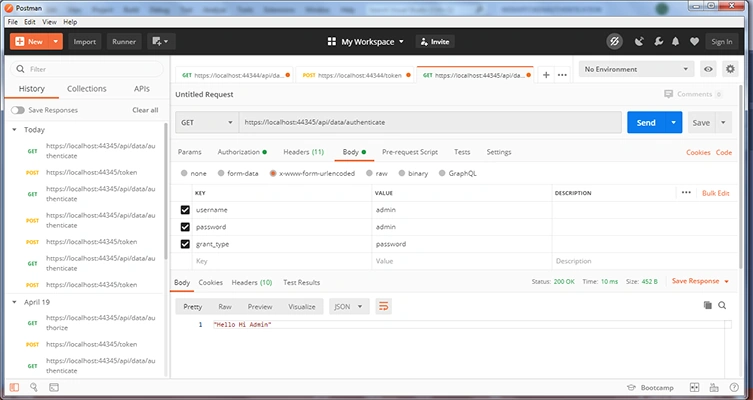The width and height of the screenshot is (753, 400).
Task: Open the Save Response dropdown
Action: 700,281
